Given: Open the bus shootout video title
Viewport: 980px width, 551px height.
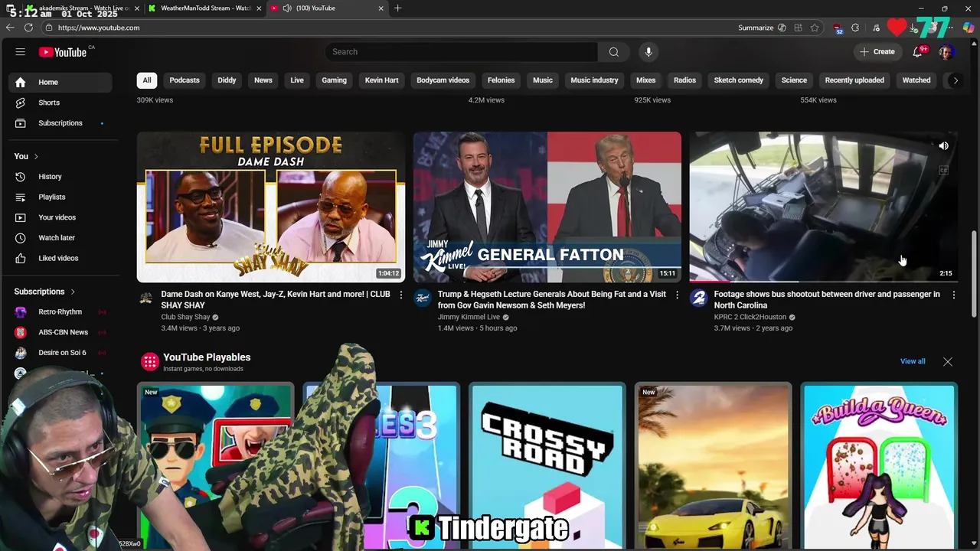Looking at the screenshot, I should (x=827, y=300).
